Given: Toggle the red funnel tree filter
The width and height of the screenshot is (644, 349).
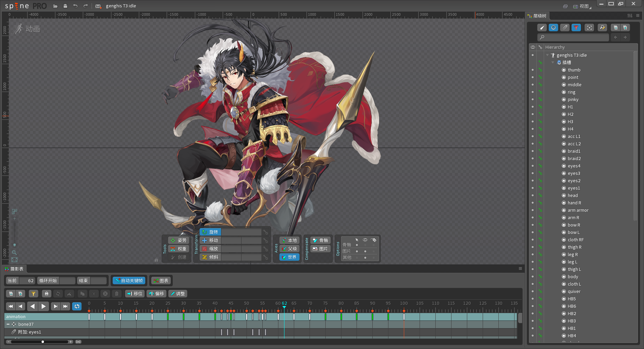Looking at the screenshot, I should tap(576, 28).
